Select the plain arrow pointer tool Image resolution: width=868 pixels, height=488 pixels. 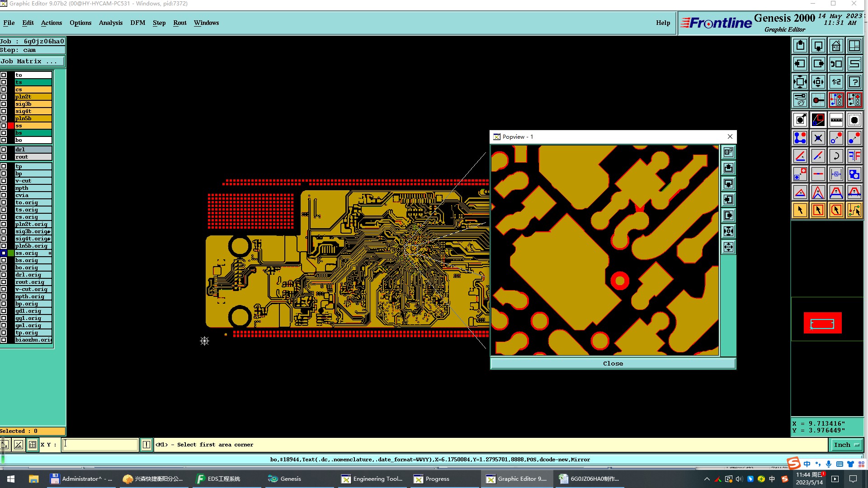click(800, 210)
